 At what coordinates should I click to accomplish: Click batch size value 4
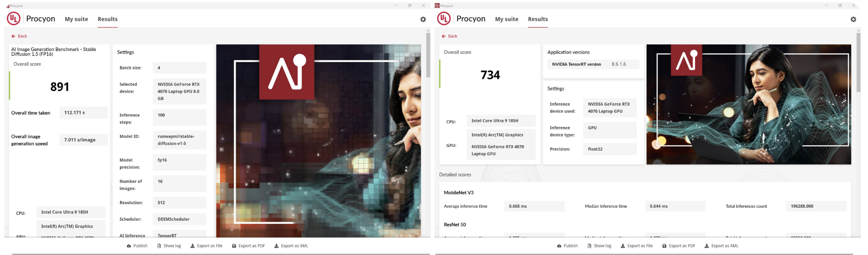click(x=179, y=68)
